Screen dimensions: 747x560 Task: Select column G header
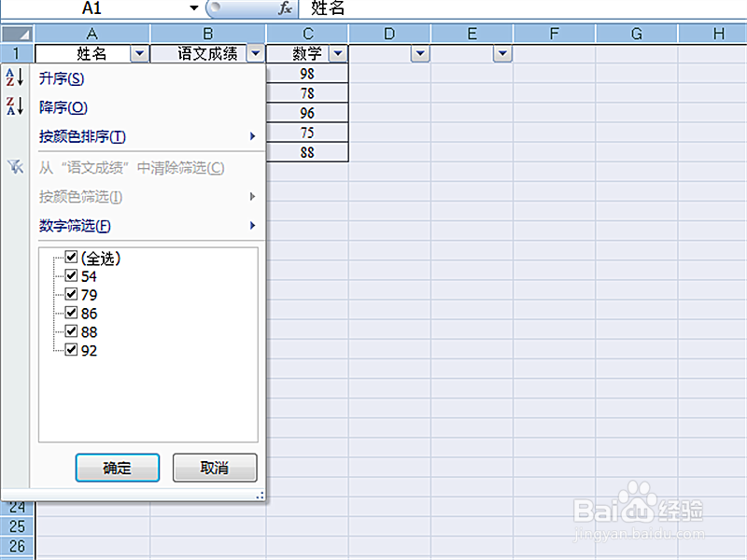[637, 34]
